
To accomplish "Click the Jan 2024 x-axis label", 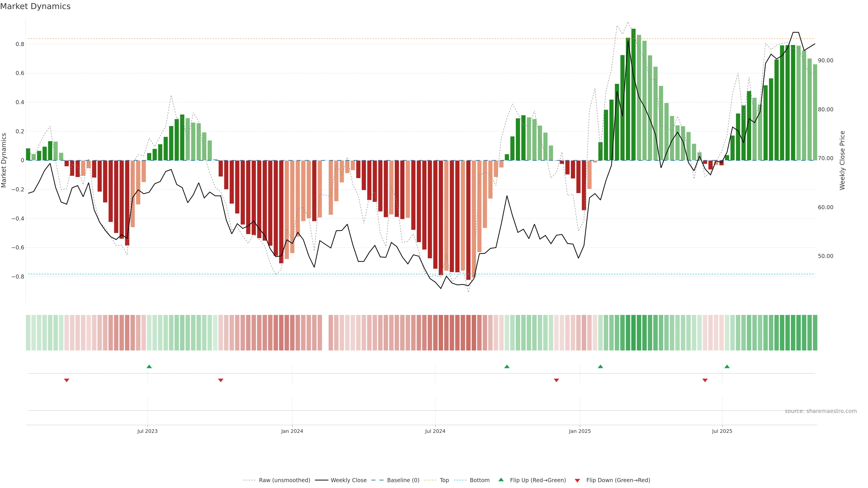I will click(x=292, y=431).
